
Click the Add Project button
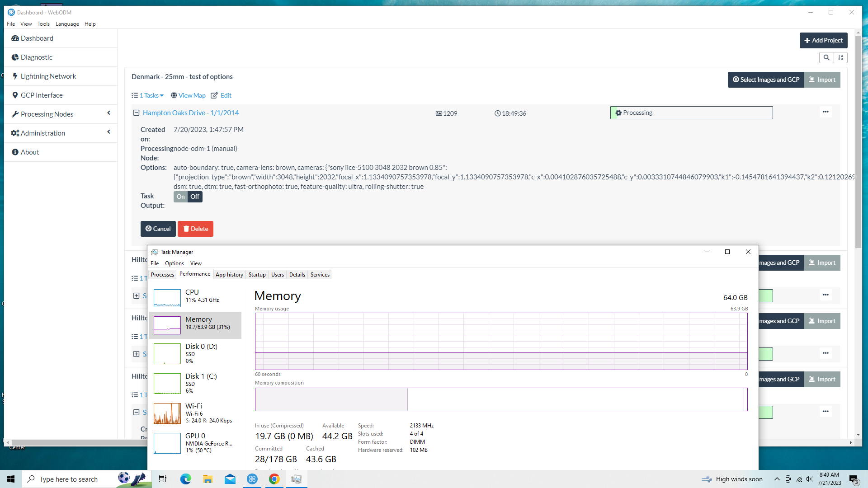(823, 40)
